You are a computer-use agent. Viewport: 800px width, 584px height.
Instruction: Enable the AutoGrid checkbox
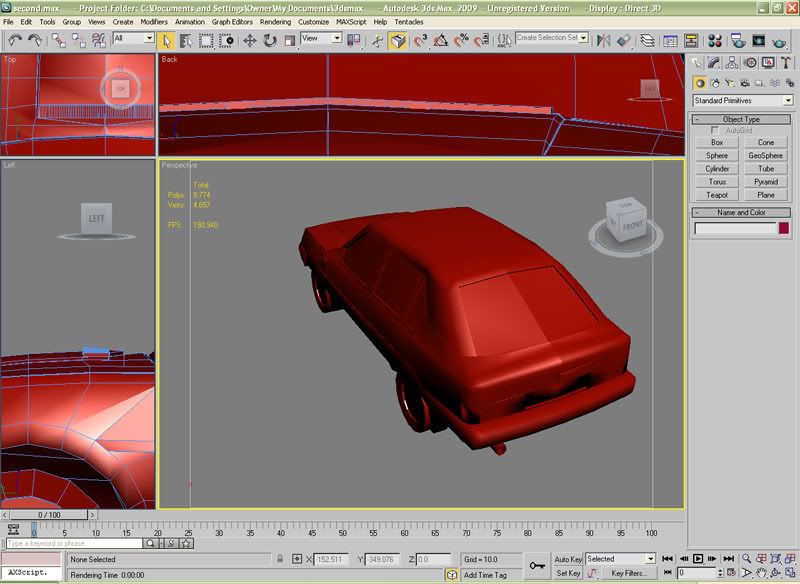(x=714, y=131)
